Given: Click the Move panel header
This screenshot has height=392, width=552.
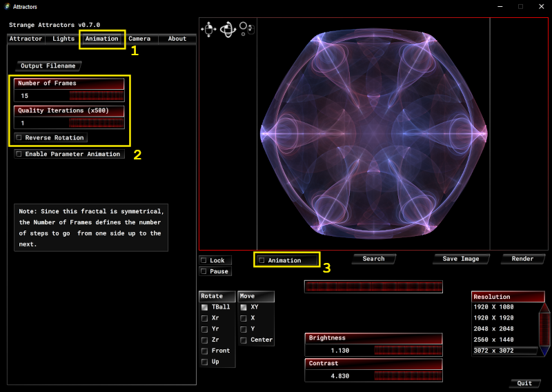Looking at the screenshot, I should click(256, 296).
